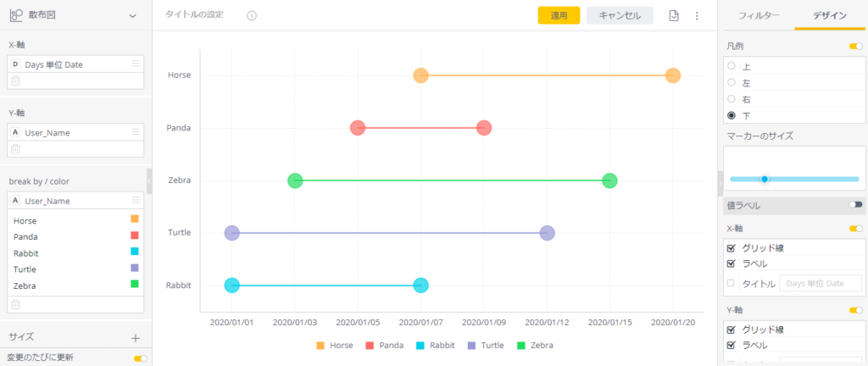This screenshot has width=868, height=366.
Task: Click the trash icon under break by / color
Action: coord(14,304)
